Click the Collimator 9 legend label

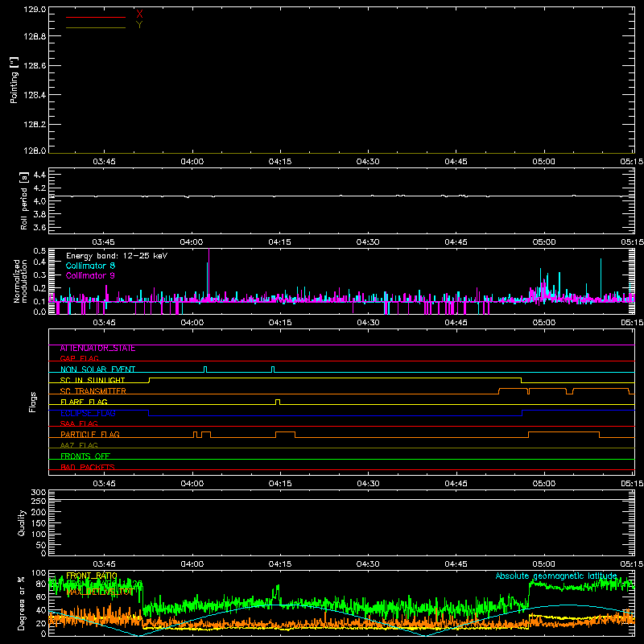[x=90, y=275]
